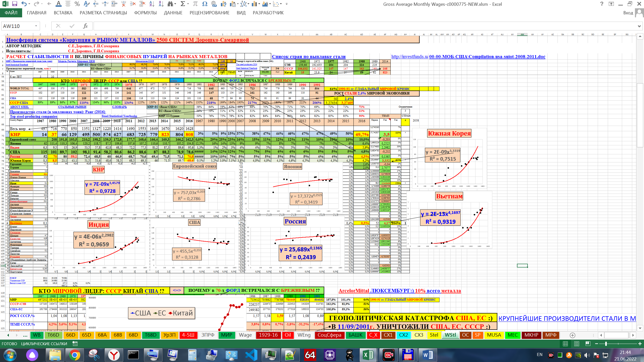Switch to Page Break Preview view
This screenshot has height=362, width=644.
[588, 344]
